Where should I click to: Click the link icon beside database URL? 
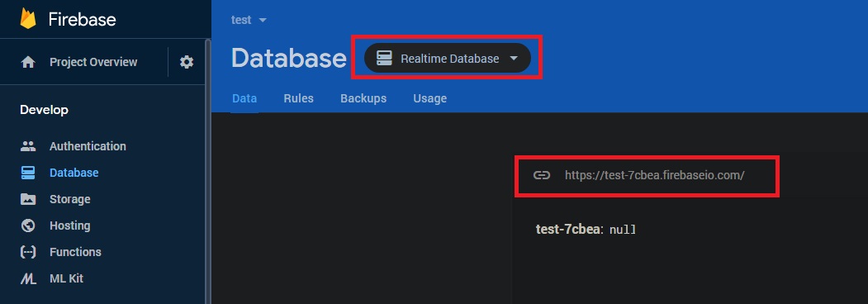[x=542, y=175]
